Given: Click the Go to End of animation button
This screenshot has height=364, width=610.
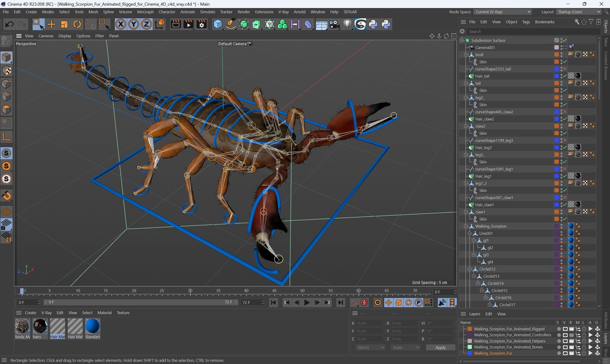Looking at the screenshot, I should click(x=341, y=302).
